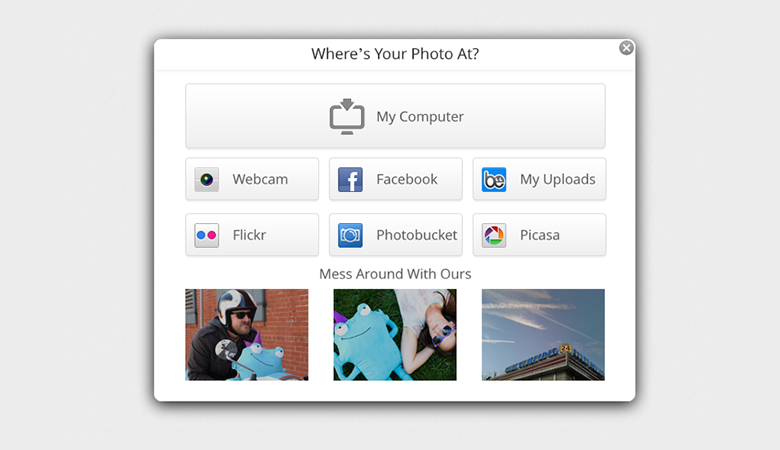Pick the motorcycle rider sample photo
Image resolution: width=780 pixels, height=450 pixels.
pos(247,335)
